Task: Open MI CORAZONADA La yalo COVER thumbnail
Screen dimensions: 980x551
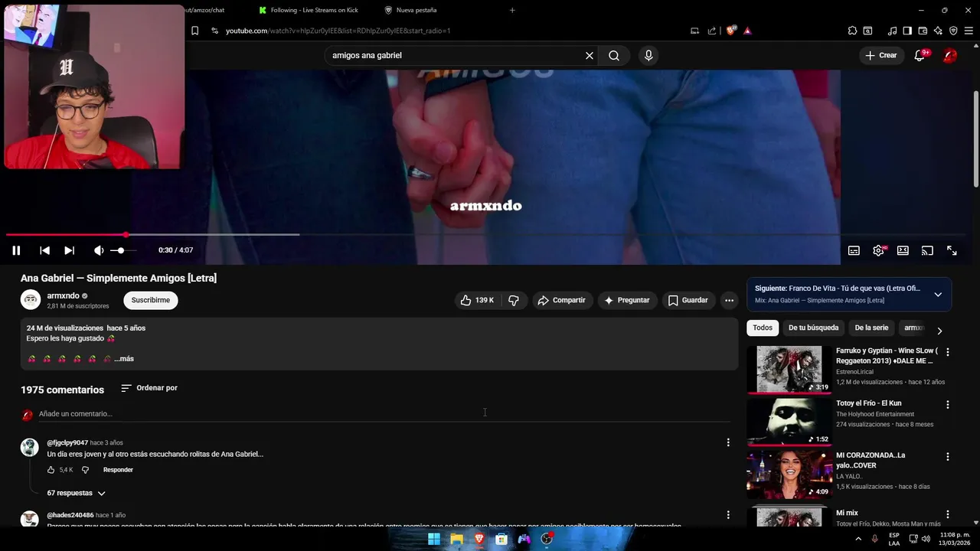Action: point(789,474)
